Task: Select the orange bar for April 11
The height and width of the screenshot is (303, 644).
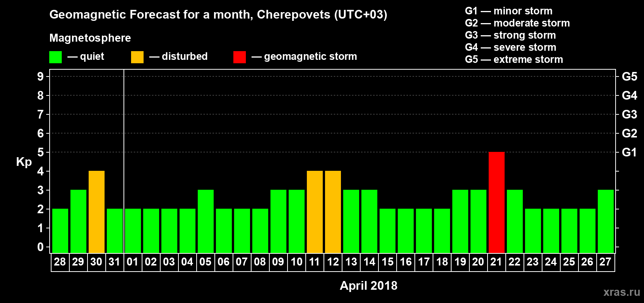Action: click(x=315, y=212)
